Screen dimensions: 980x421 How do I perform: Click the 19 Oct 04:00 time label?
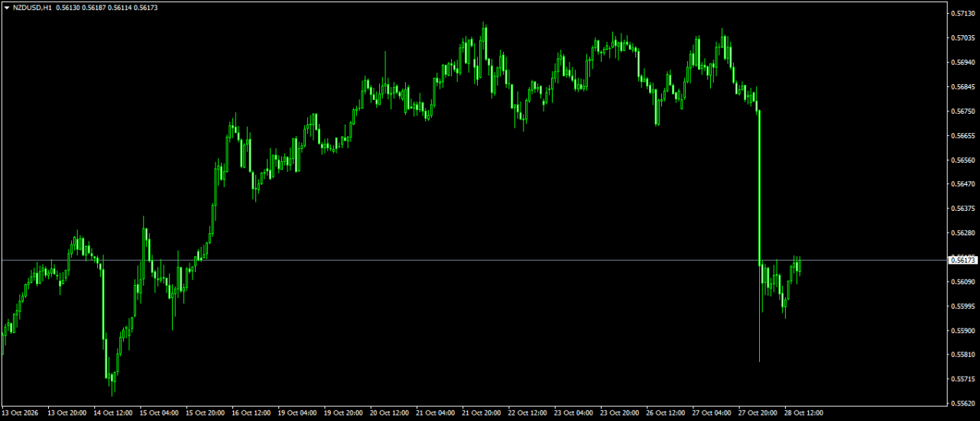pos(297,413)
